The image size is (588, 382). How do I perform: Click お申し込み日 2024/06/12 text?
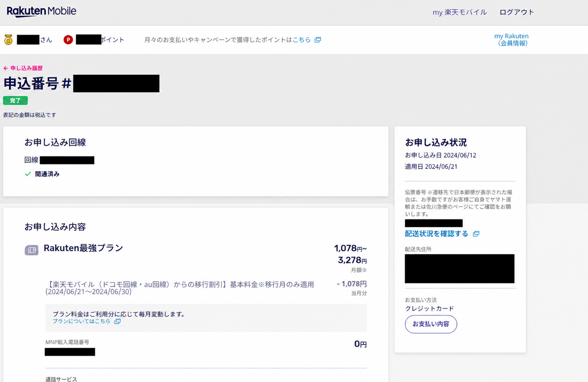[x=441, y=155]
